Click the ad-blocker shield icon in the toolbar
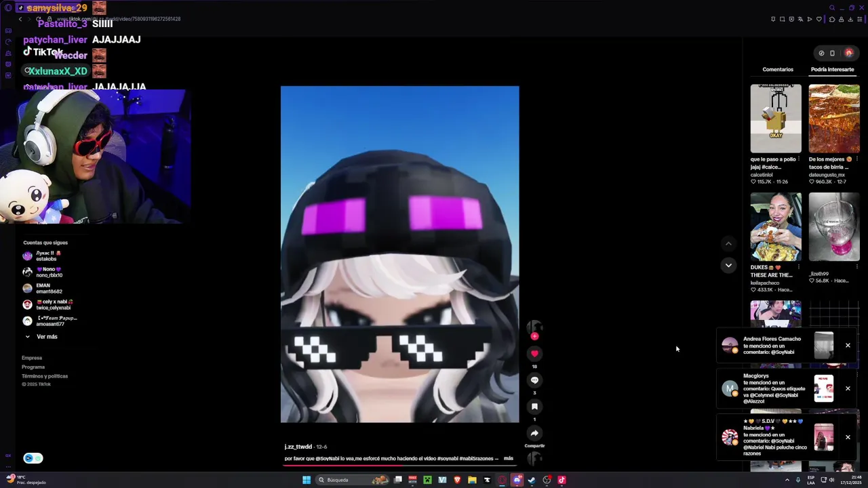This screenshot has height=488, width=868. coord(791,19)
